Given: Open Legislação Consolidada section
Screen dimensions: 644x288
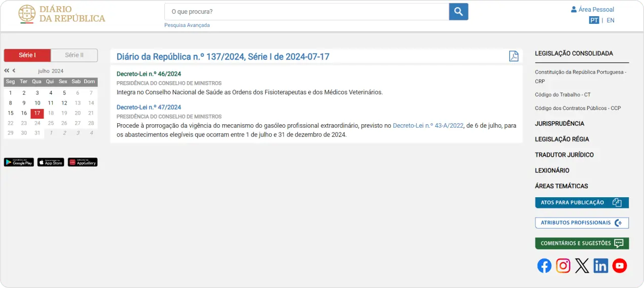Looking at the screenshot, I should point(574,53).
